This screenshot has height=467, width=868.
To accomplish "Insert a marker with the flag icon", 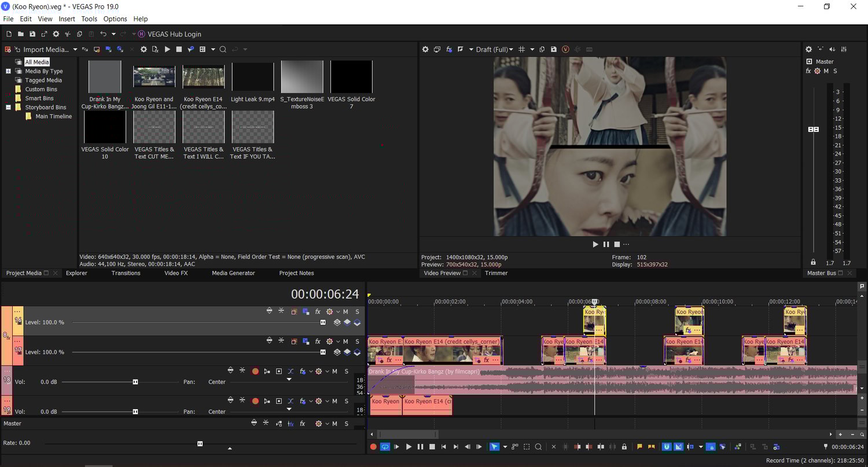I will 639,447.
